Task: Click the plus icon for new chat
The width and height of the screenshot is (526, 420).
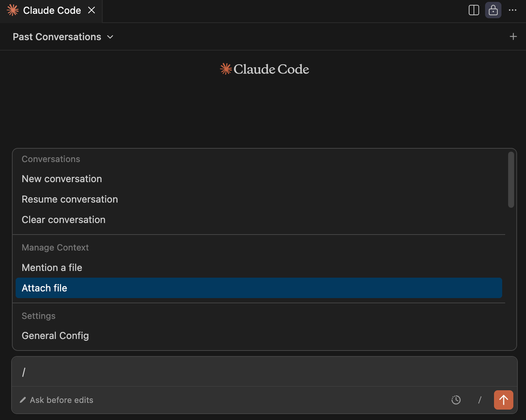Action: point(513,36)
